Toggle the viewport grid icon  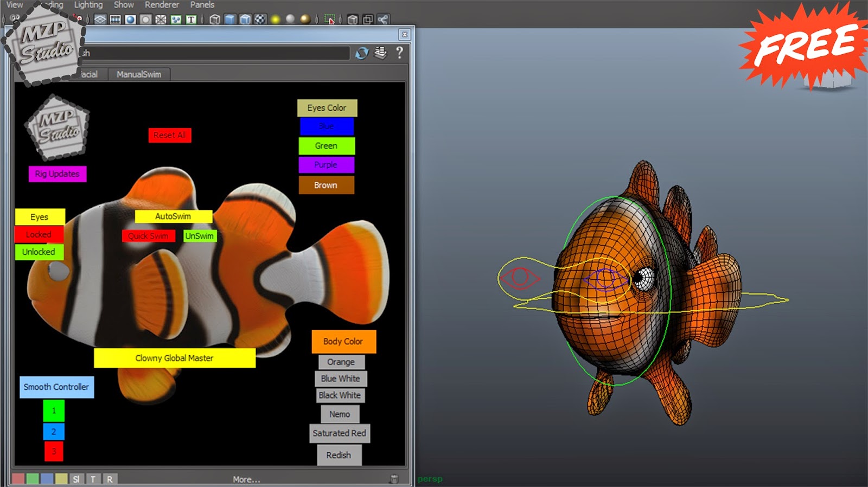pyautogui.click(x=100, y=20)
